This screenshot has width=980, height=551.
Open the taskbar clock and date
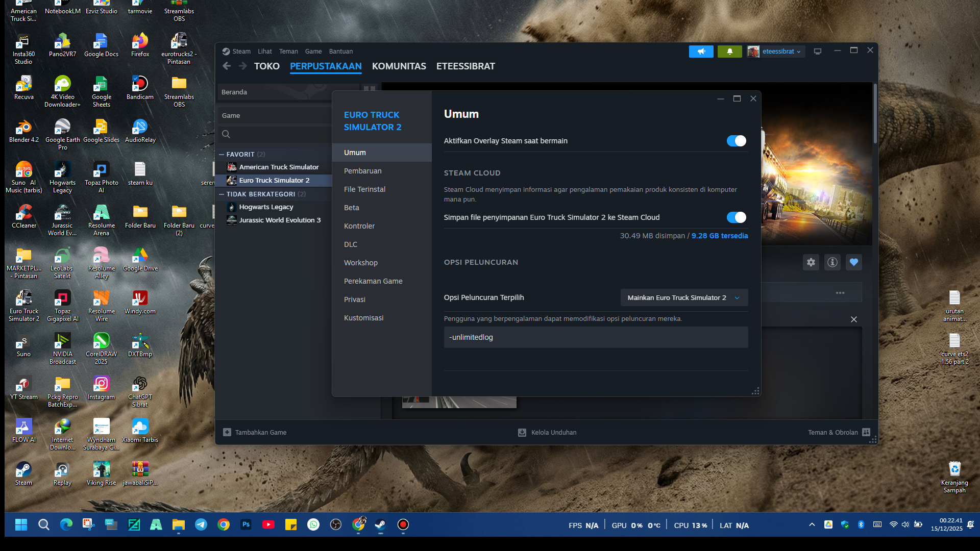pyautogui.click(x=946, y=524)
